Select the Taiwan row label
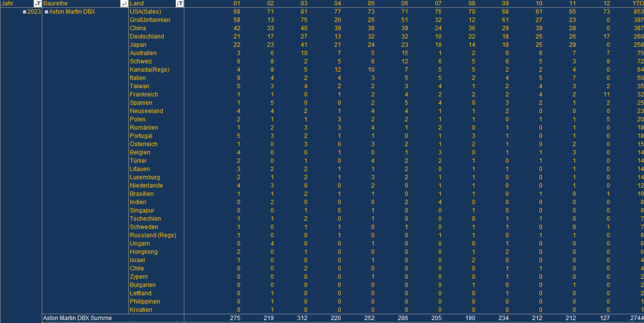This screenshot has height=323, width=644. (x=139, y=86)
